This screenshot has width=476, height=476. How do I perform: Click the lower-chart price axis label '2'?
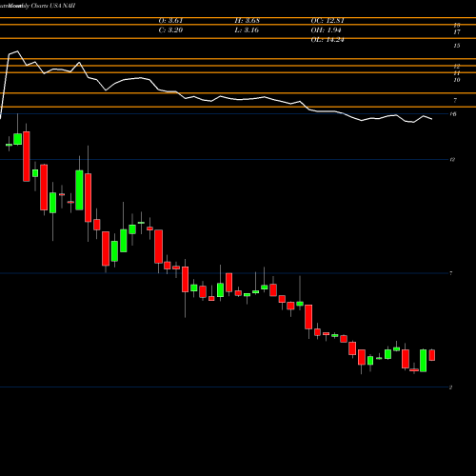(x=450, y=387)
